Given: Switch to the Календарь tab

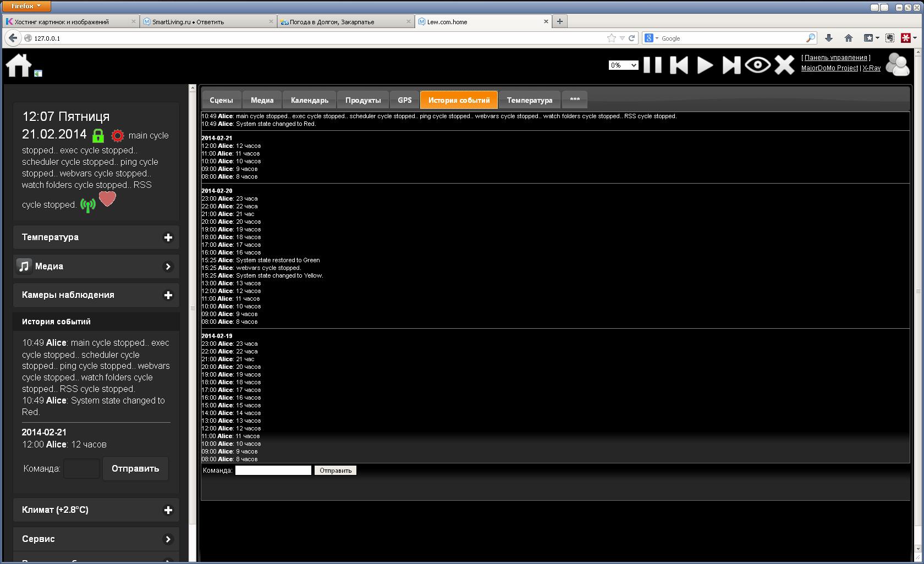Looking at the screenshot, I should click(309, 100).
